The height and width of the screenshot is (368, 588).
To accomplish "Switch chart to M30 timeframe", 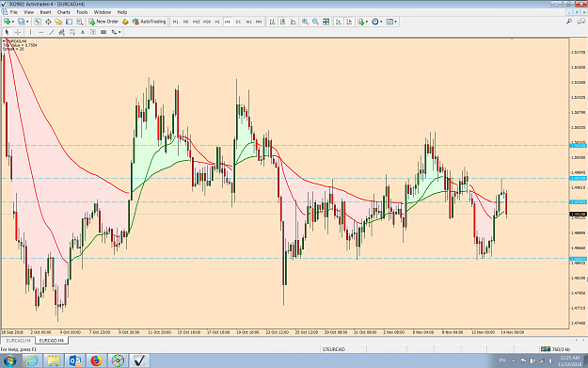I will (x=207, y=22).
